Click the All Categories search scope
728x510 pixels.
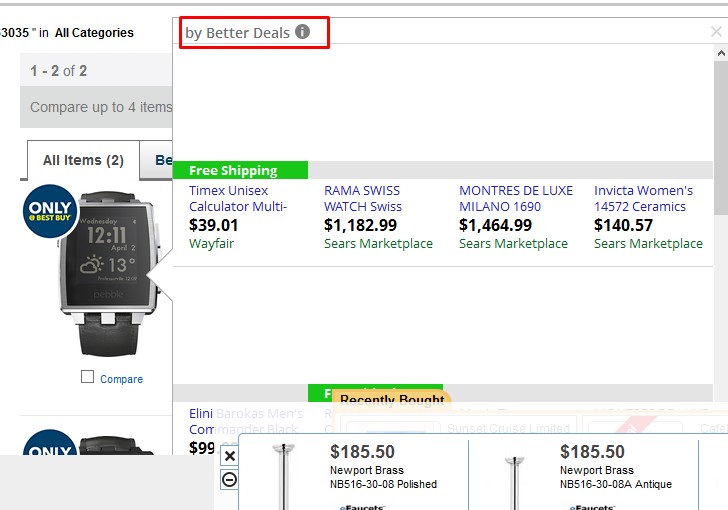94,33
